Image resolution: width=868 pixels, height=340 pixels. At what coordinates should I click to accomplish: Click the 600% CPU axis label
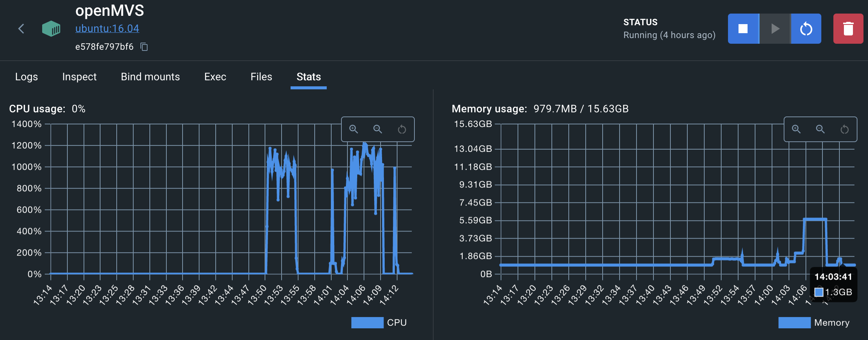coord(29,210)
